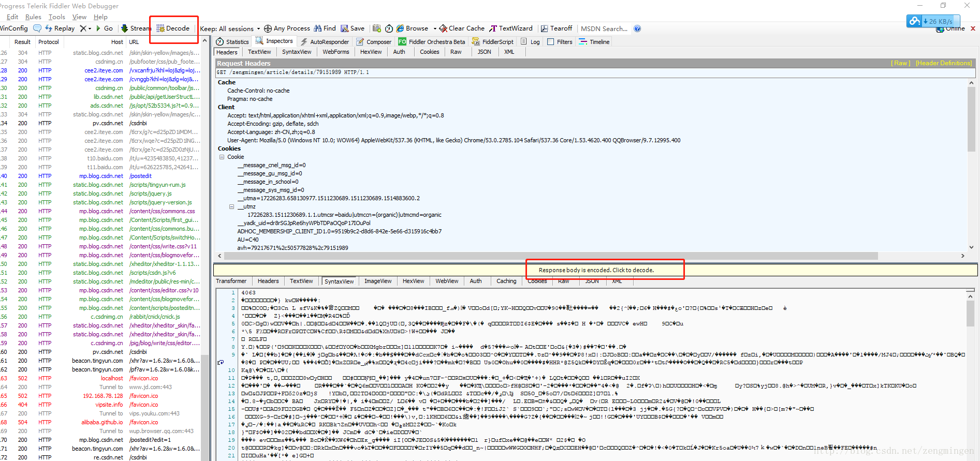Open the TextWizard tool
980x461 pixels.
coord(511,28)
